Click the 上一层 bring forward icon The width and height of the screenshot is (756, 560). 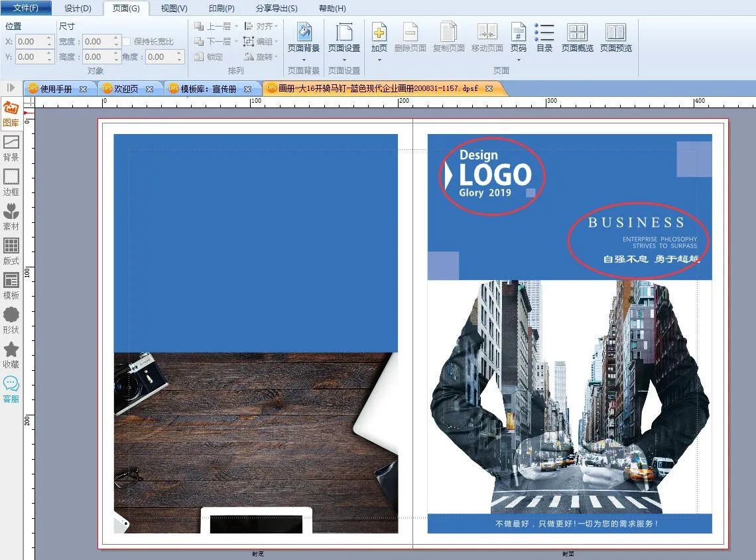coord(199,26)
